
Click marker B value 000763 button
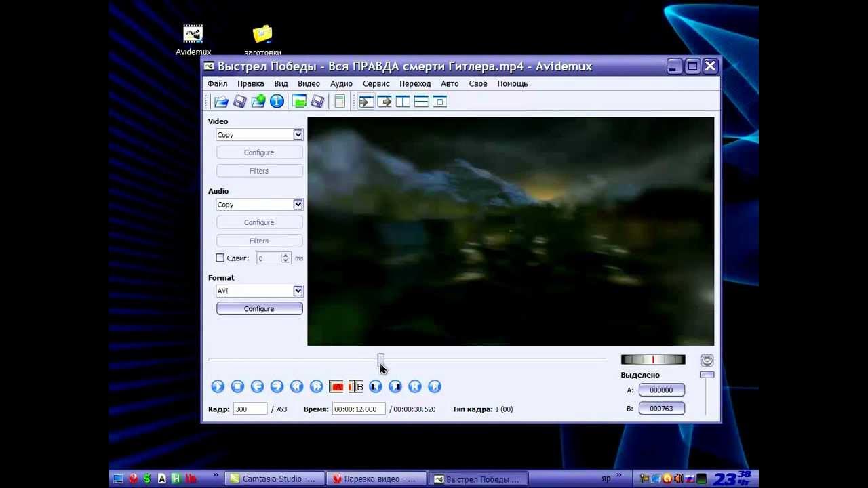(661, 408)
